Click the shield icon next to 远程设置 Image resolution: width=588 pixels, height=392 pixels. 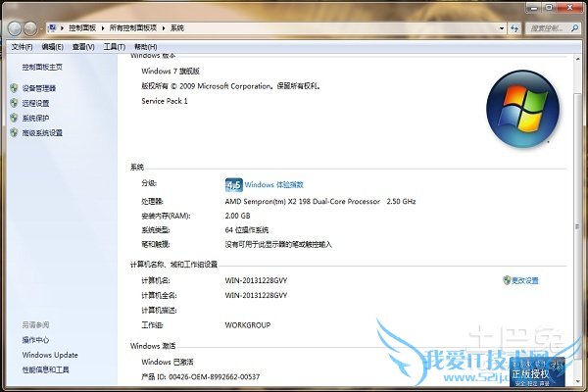click(x=14, y=103)
